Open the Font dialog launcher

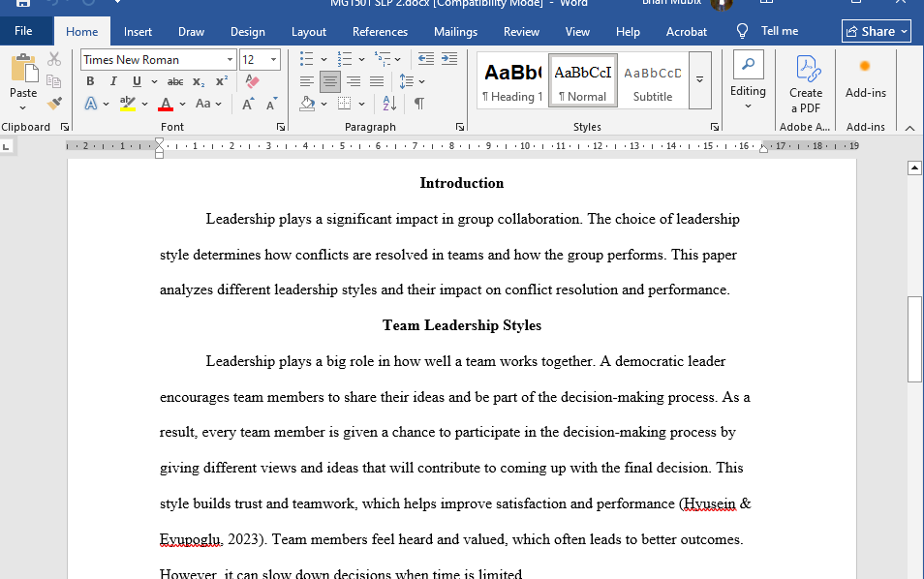[x=281, y=127]
